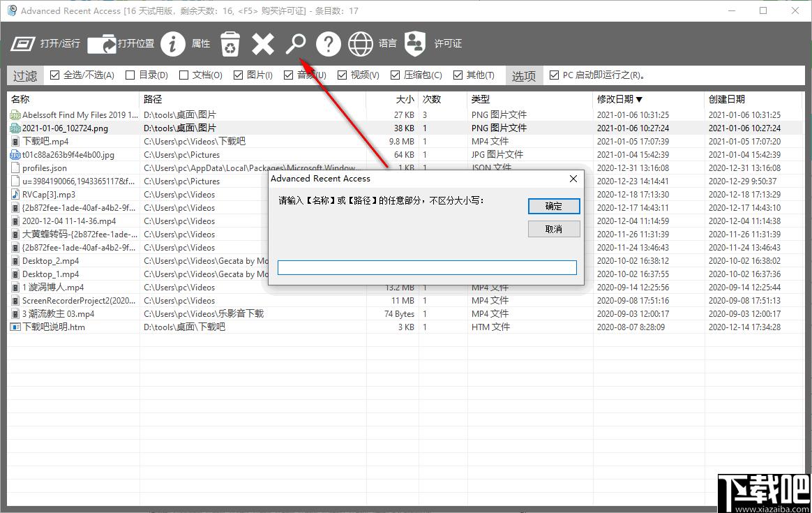Sort by 修改日期 column header
This screenshot has height=513, width=812.
(x=649, y=99)
